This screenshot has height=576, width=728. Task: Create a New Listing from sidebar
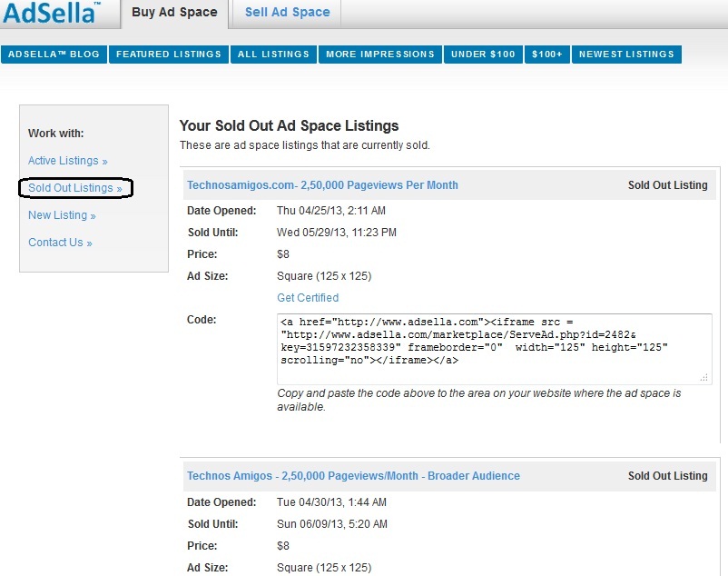click(x=61, y=215)
